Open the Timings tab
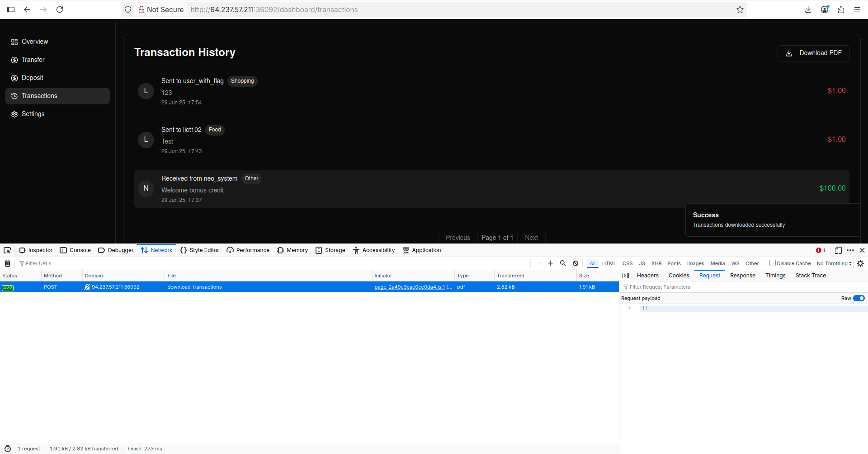Viewport: 868px width, 454px height. coord(775,276)
